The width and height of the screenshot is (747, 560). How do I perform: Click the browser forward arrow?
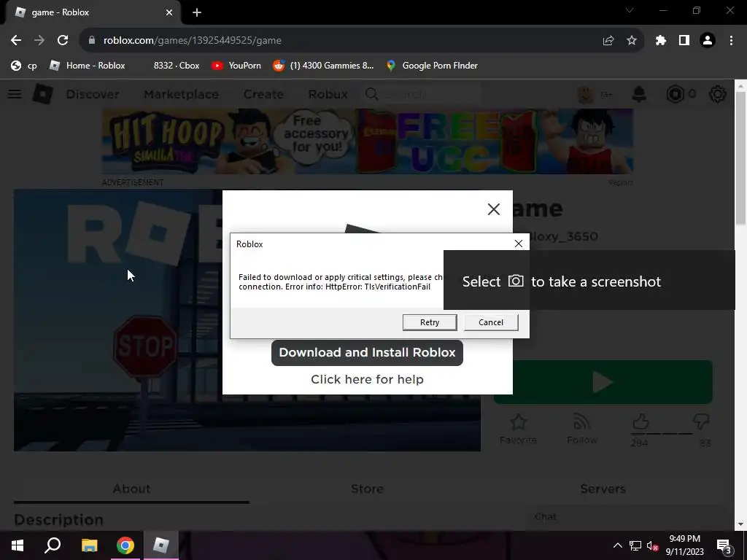pos(39,41)
